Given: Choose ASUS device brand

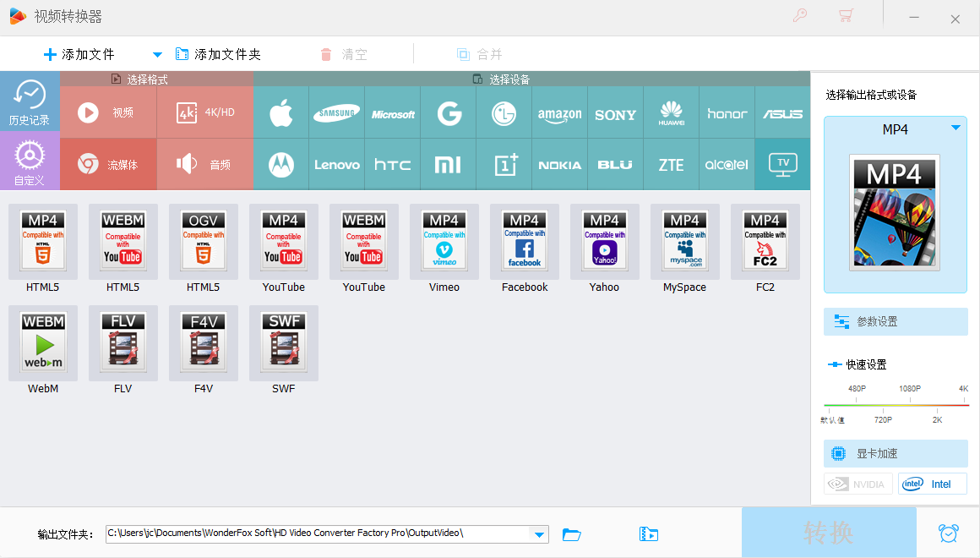Looking at the screenshot, I should (x=782, y=112).
